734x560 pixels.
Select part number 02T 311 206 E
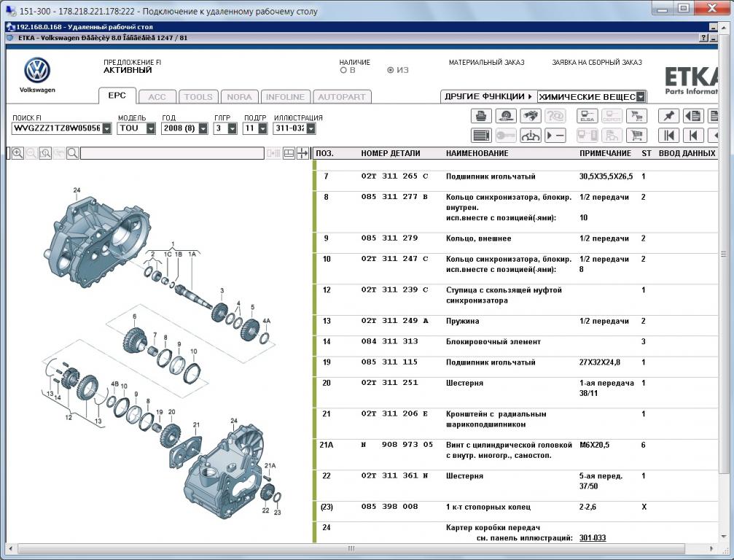[394, 413]
